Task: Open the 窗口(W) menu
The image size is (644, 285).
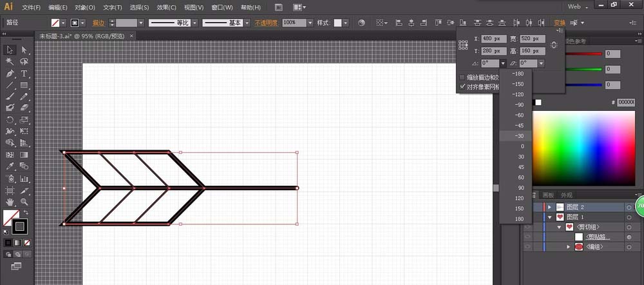Action: point(222,7)
